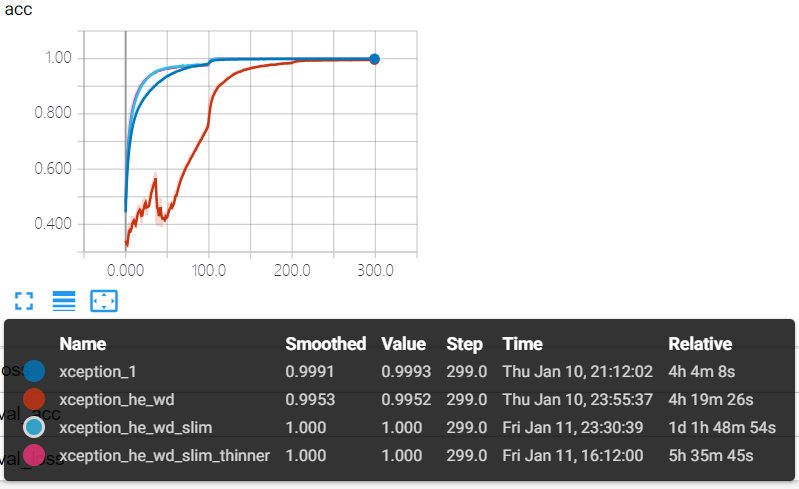This screenshot has height=489, width=799.
Task: Click the xception_he_wd_slim_thinner pink swatch
Action: coord(34,455)
